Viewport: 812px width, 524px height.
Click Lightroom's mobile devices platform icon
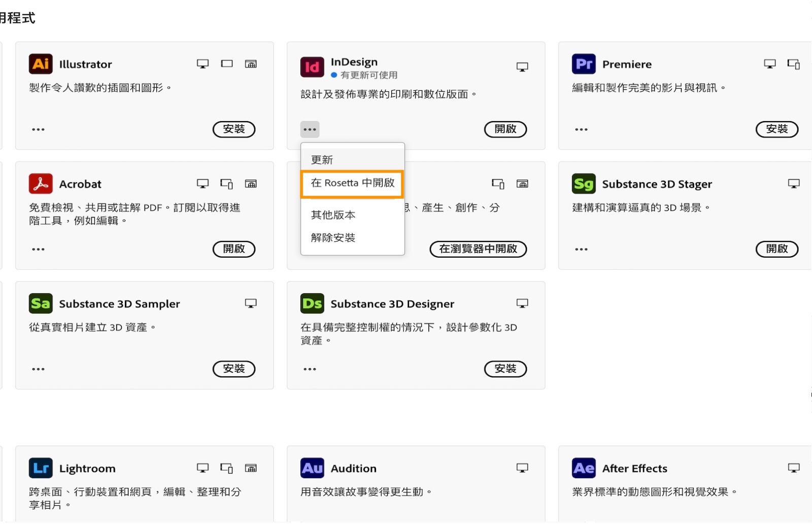tap(227, 468)
